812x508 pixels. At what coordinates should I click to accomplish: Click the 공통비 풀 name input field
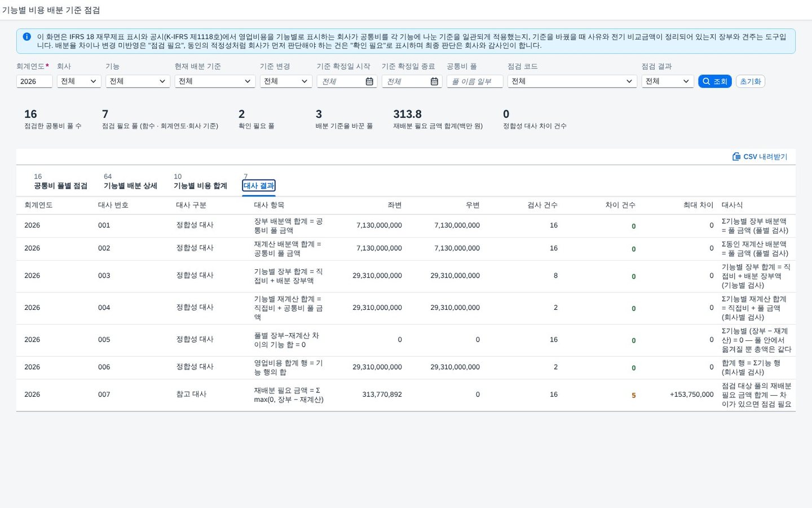click(x=475, y=81)
